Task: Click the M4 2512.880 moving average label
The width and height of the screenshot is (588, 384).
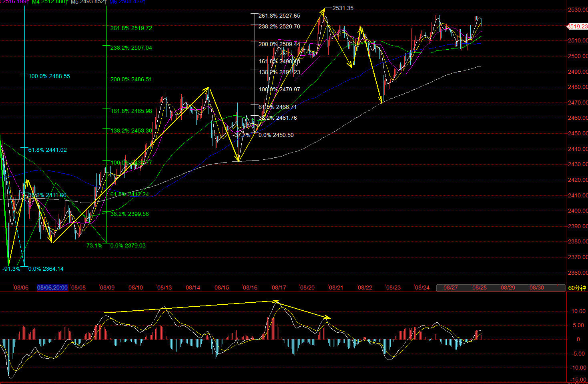Action: point(49,2)
